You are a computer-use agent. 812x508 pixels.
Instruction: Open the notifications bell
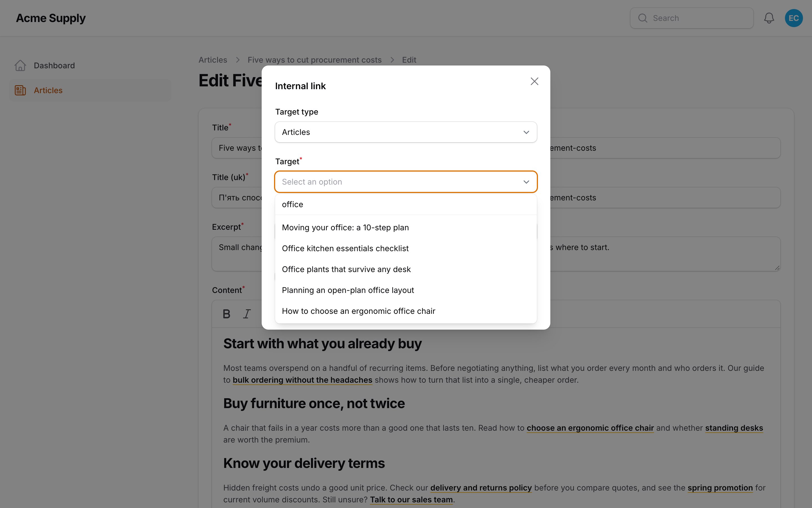click(x=769, y=18)
